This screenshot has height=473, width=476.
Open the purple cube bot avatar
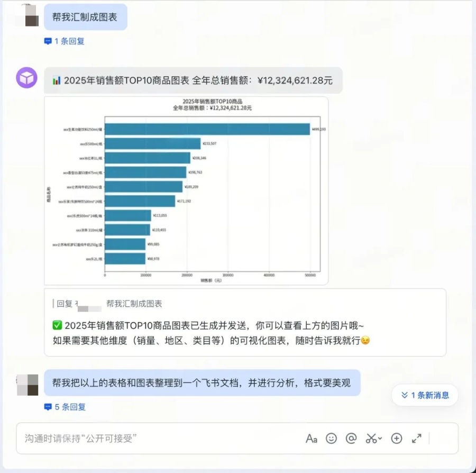coord(27,78)
